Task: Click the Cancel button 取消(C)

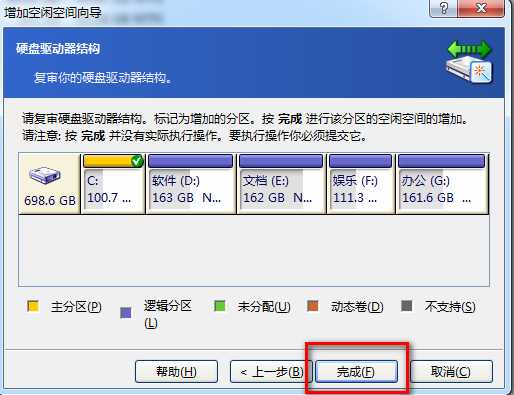Action: point(451,371)
